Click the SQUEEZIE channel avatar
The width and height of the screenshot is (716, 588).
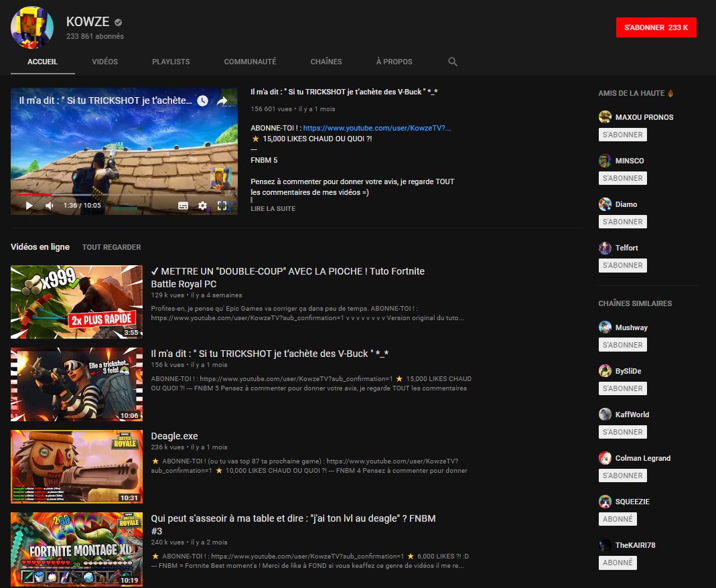click(x=605, y=501)
